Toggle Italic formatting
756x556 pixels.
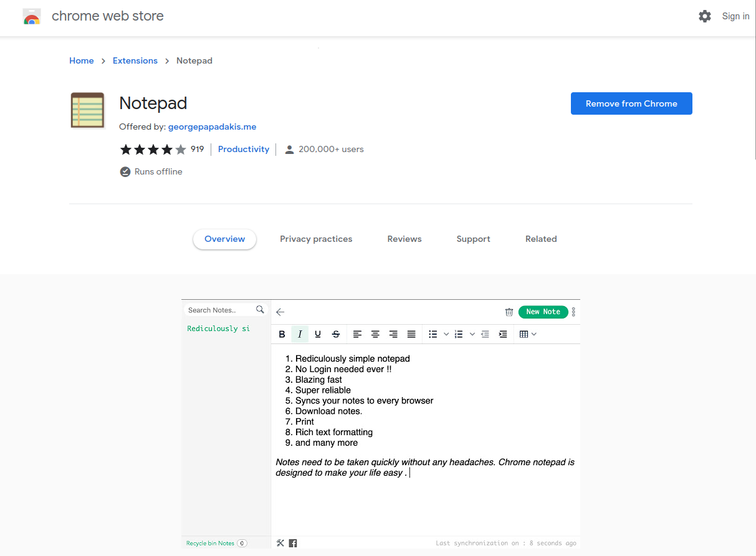click(300, 334)
